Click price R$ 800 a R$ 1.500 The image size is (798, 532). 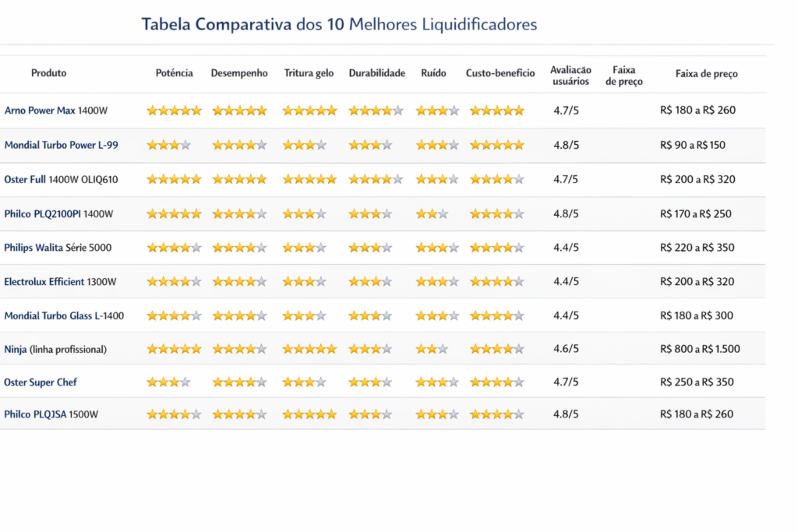[700, 349]
